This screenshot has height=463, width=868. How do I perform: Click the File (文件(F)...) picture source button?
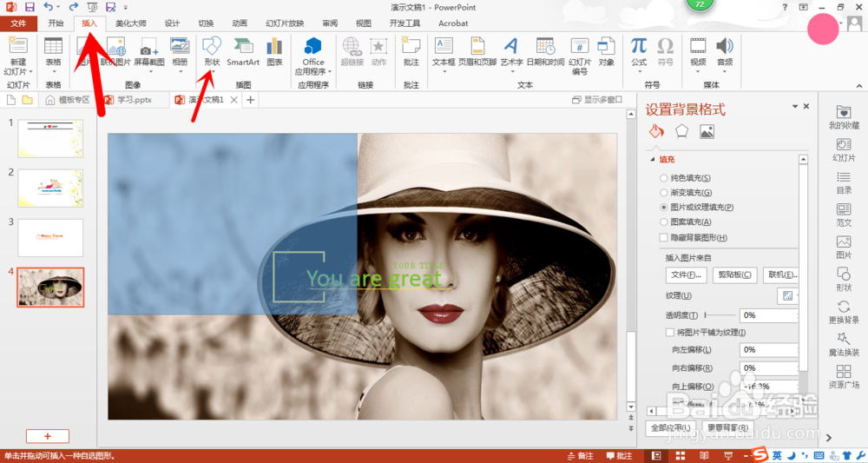[x=687, y=274]
